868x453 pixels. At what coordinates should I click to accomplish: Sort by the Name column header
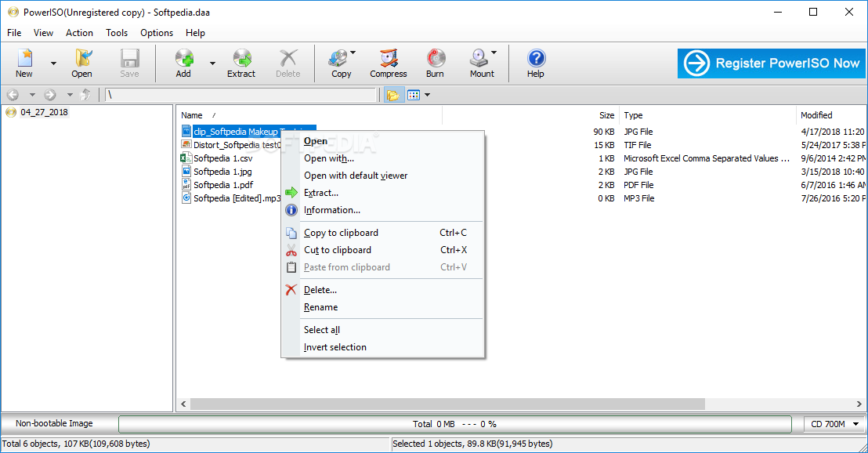(191, 115)
